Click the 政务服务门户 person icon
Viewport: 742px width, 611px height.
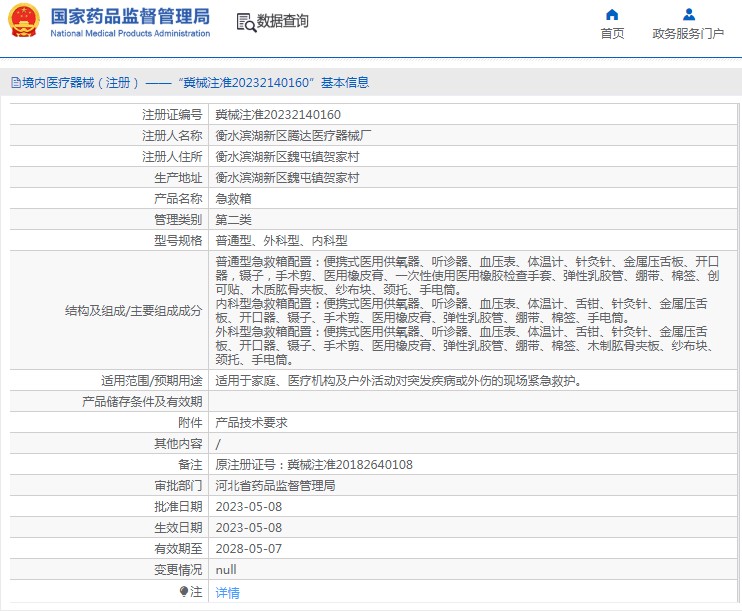(688, 15)
